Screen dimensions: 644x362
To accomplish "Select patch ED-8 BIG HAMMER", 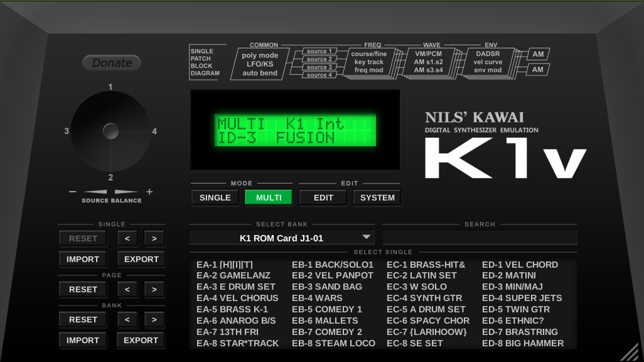I will click(523, 343).
